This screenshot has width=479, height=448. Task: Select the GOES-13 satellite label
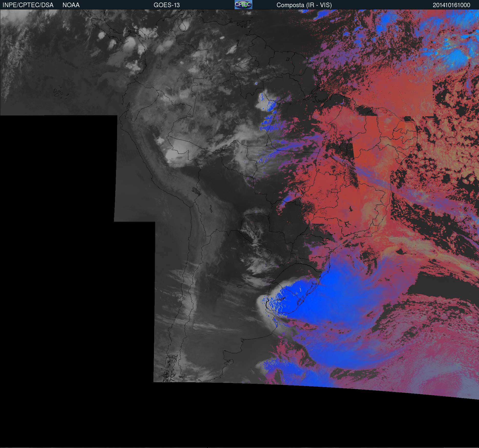point(166,5)
